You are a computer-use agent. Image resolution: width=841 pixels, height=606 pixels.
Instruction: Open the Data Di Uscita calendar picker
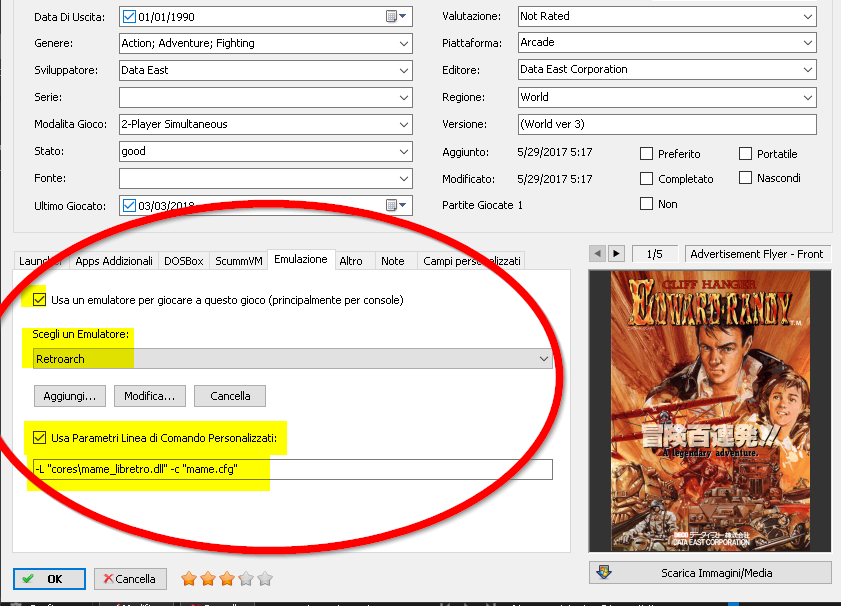tap(397, 17)
